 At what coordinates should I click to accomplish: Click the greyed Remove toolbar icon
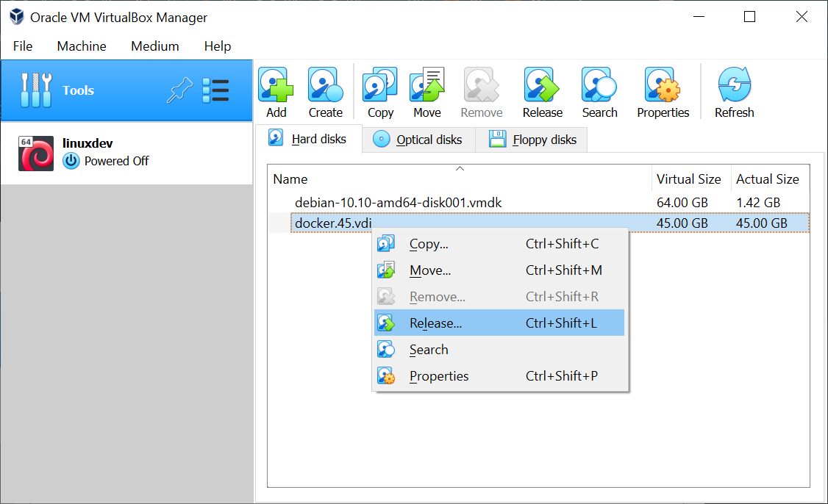[x=481, y=85]
